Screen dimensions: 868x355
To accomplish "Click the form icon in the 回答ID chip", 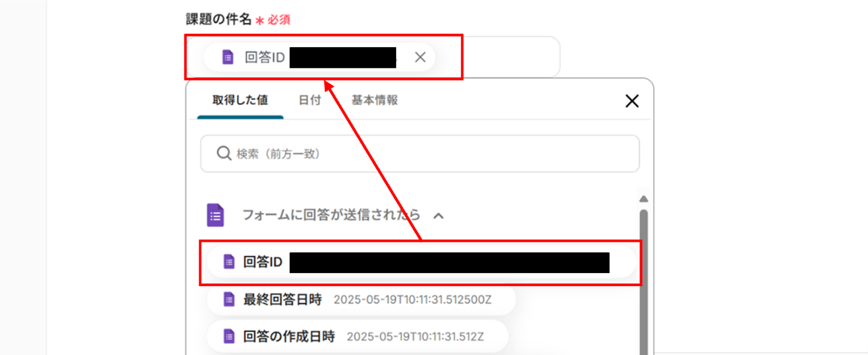I will (x=228, y=57).
